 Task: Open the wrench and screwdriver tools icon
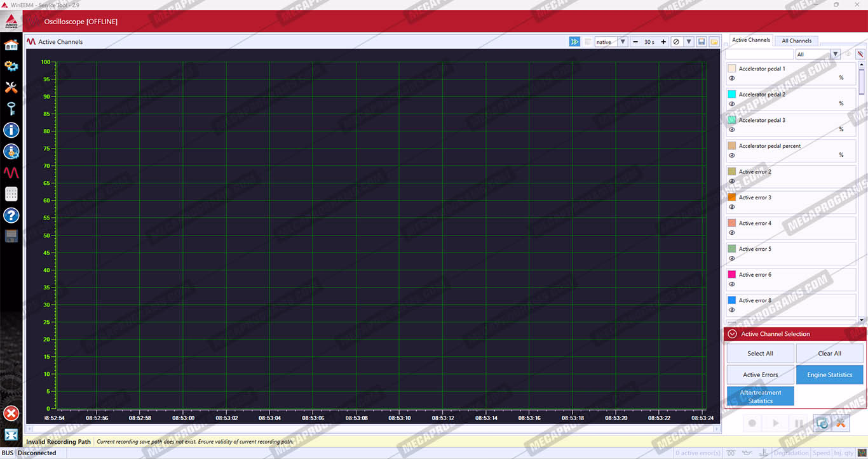point(11,88)
